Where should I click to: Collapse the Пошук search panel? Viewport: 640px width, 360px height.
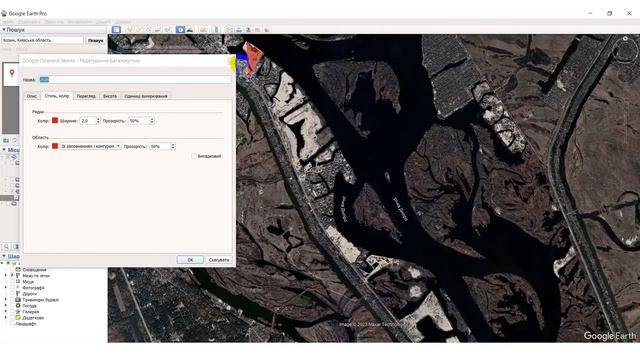(4, 30)
